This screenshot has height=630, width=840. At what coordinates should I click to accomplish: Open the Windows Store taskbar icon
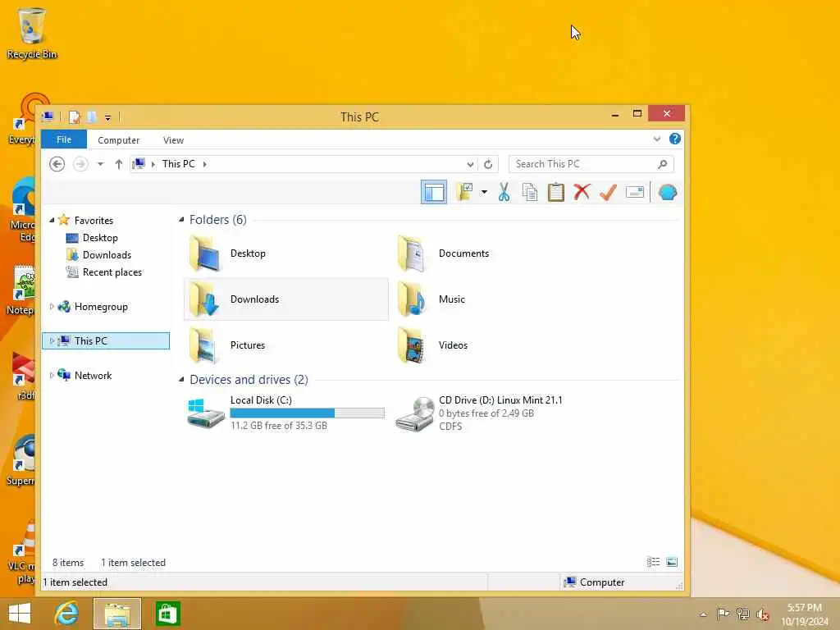click(167, 614)
